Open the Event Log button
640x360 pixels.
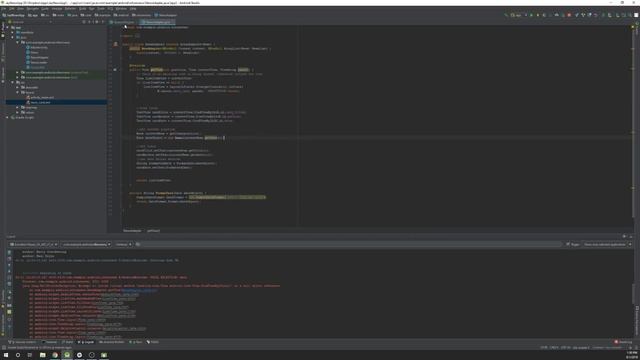pos(624,342)
